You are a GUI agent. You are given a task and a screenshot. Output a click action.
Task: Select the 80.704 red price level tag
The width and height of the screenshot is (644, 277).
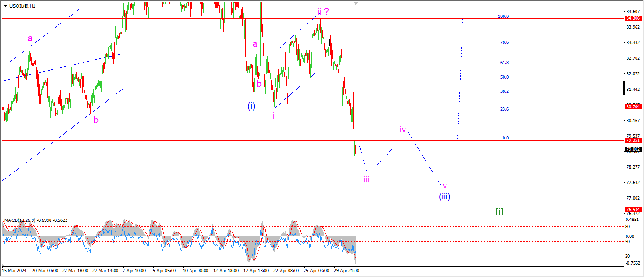[x=632, y=107]
